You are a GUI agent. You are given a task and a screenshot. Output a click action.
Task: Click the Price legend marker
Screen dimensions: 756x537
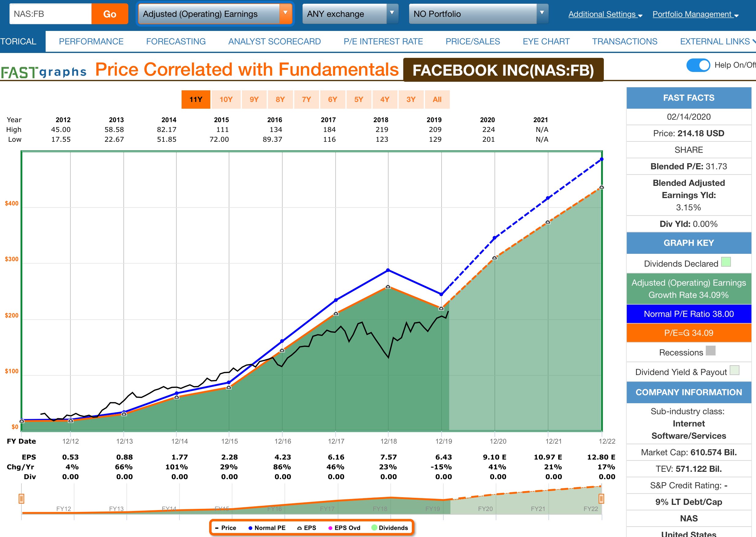217,528
